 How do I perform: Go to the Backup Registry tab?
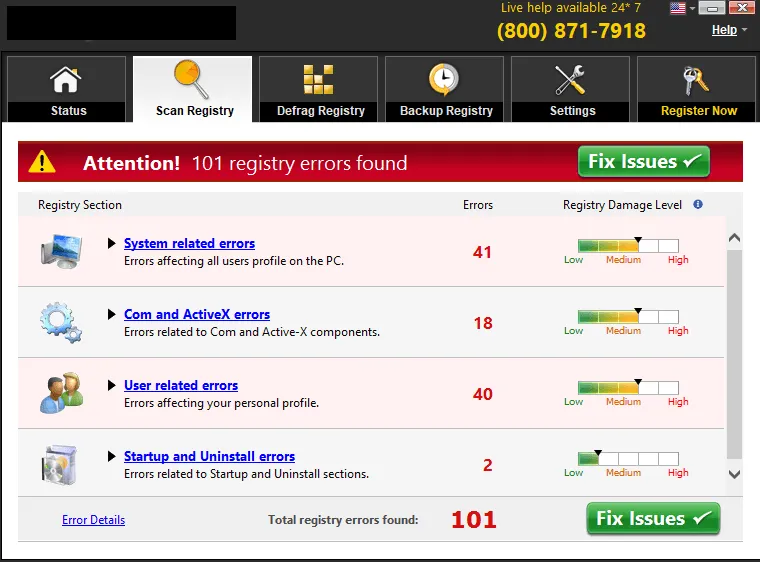444,89
